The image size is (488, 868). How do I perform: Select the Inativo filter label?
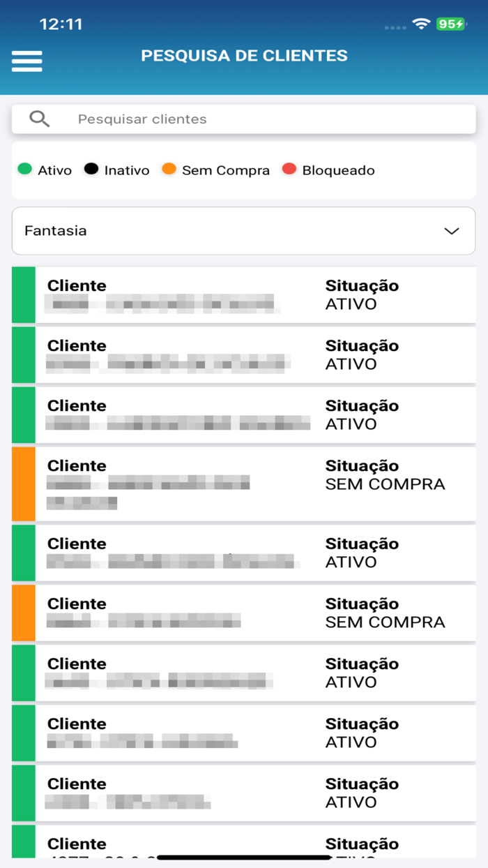(125, 170)
